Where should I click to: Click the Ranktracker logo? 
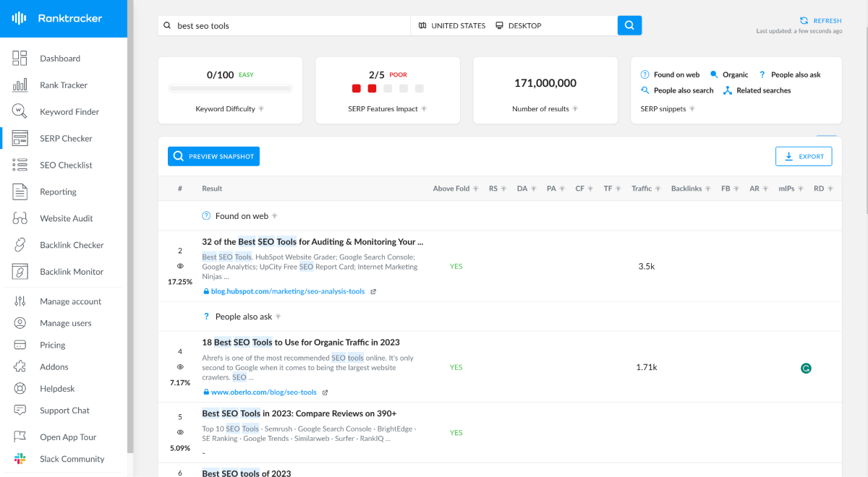click(x=57, y=18)
